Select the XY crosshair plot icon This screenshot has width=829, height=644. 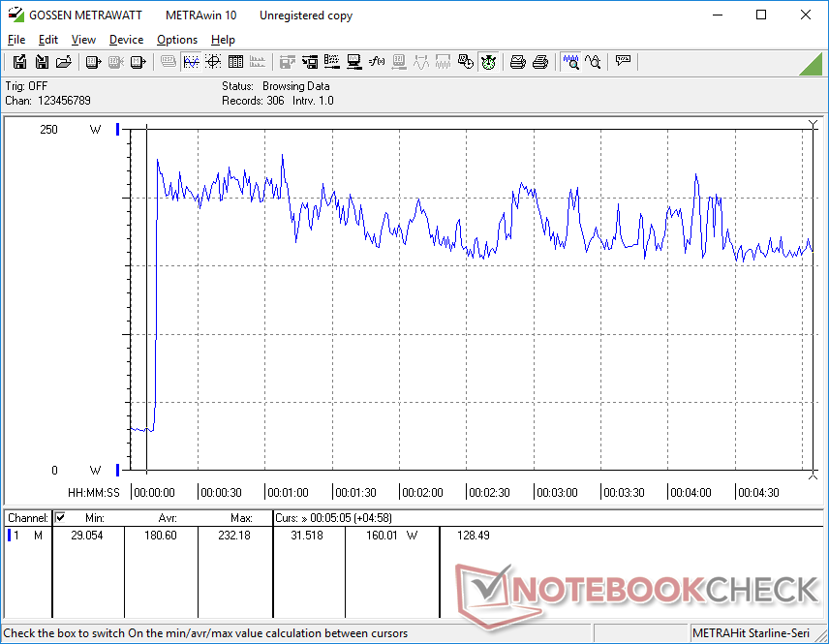point(213,62)
